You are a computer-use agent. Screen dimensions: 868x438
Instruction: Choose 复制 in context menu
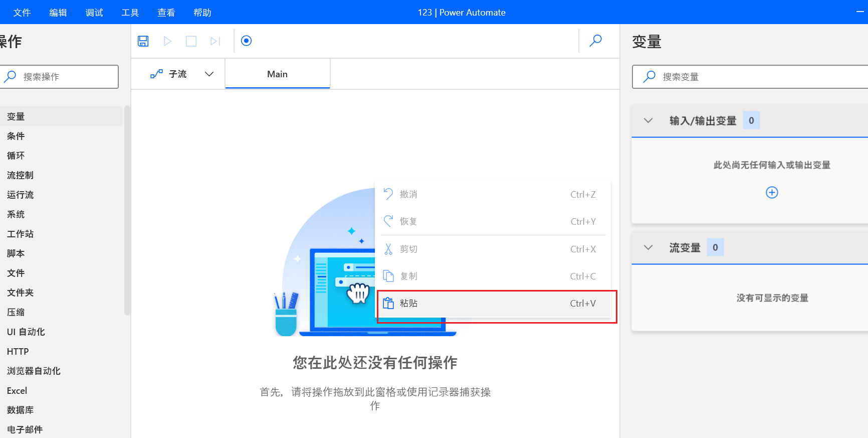[494, 276]
